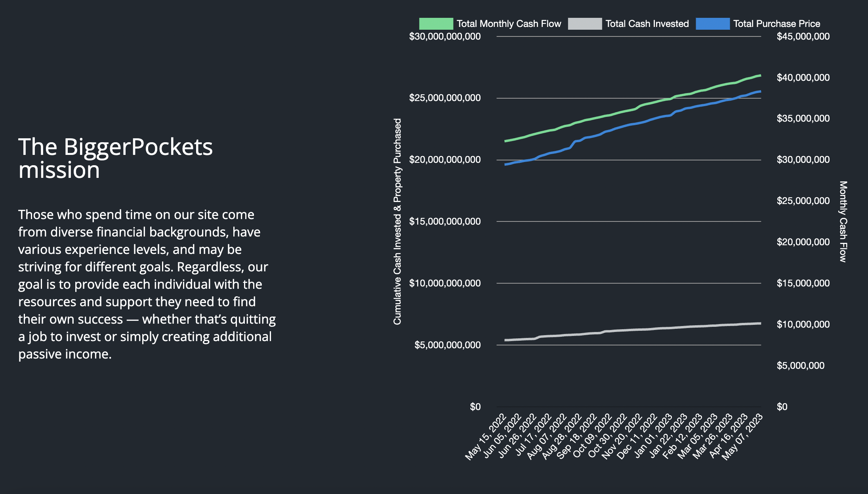Click the green Total Monthly Cash Flow legend swatch
The height and width of the screenshot is (494, 868).
[436, 24]
